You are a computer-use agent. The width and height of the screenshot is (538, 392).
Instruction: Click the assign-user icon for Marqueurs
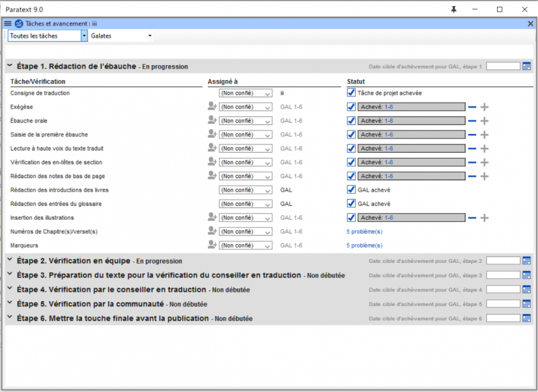(212, 245)
